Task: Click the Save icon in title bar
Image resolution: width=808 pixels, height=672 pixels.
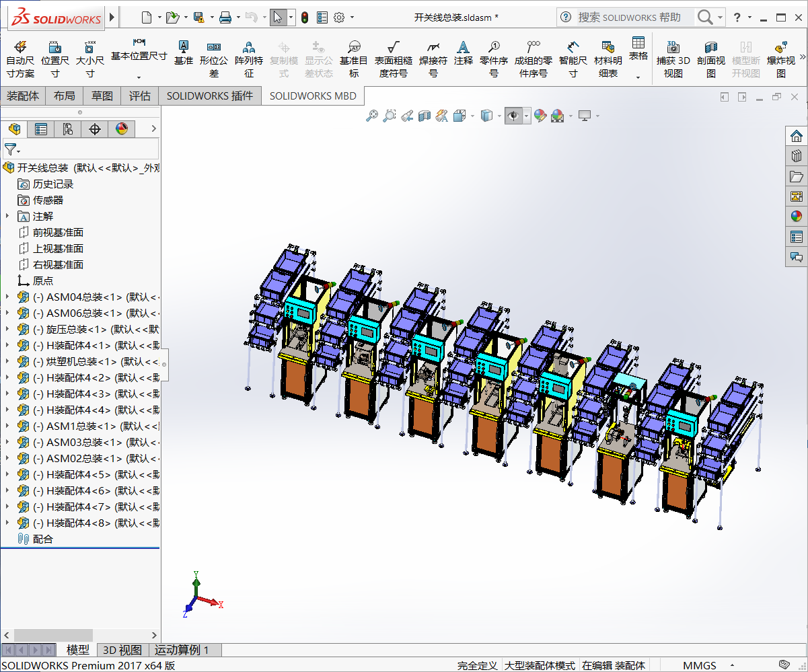Action: pyautogui.click(x=198, y=17)
